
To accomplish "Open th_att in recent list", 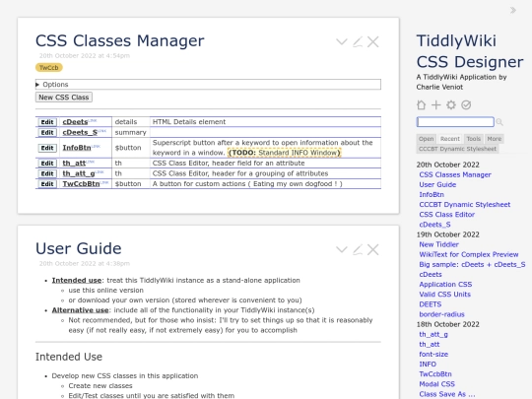I will (x=430, y=345).
